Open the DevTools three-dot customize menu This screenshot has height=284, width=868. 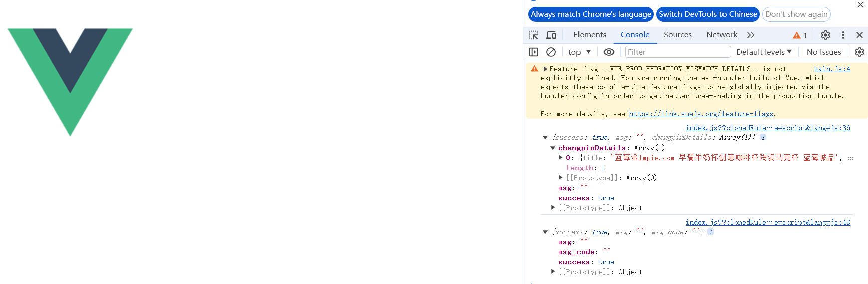(843, 35)
